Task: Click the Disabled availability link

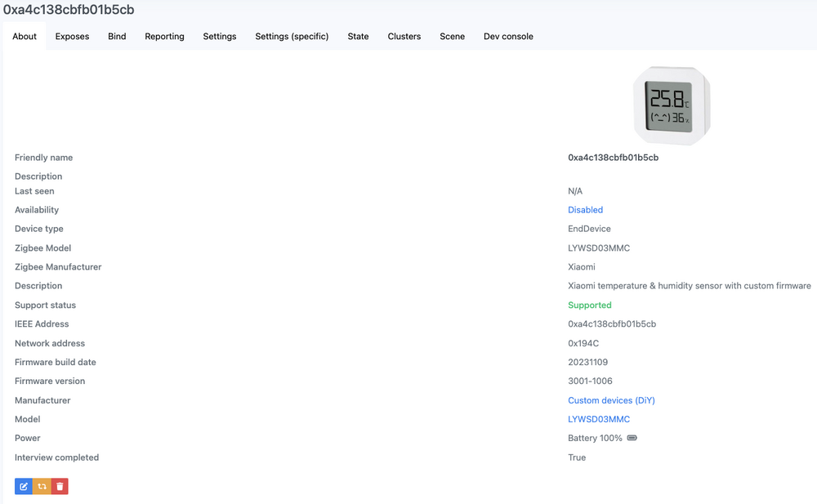Action: coord(585,210)
